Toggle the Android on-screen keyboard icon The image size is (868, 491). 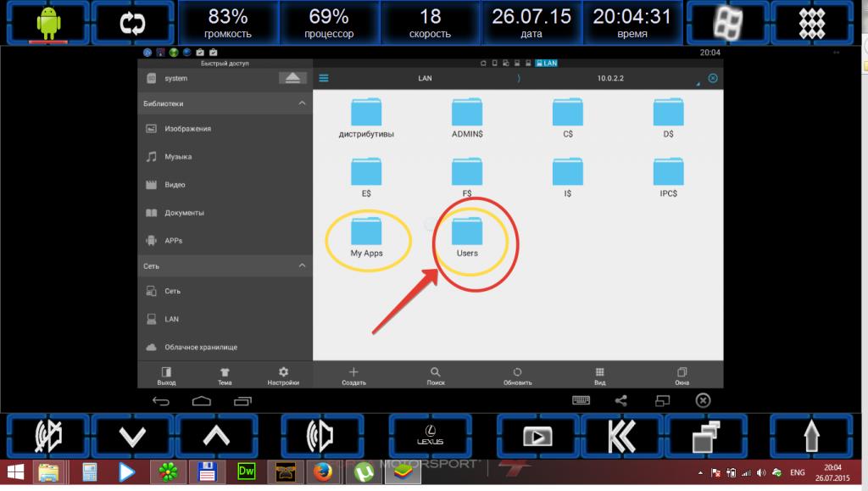click(x=581, y=400)
